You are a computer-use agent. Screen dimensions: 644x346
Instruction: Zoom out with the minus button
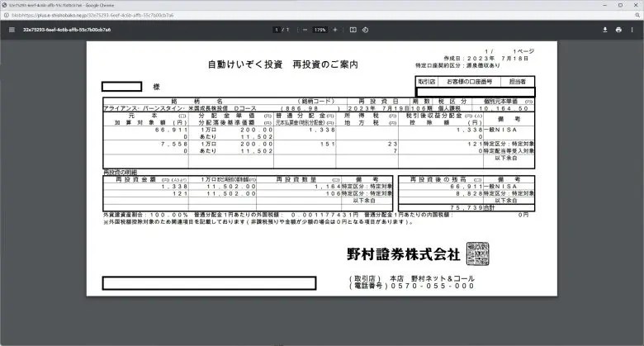(305, 30)
